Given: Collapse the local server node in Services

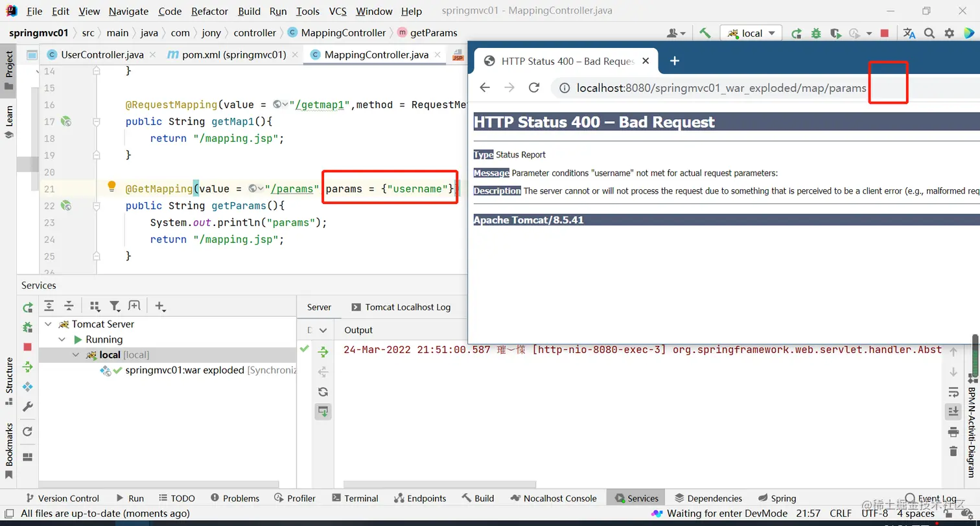Looking at the screenshot, I should coord(76,355).
